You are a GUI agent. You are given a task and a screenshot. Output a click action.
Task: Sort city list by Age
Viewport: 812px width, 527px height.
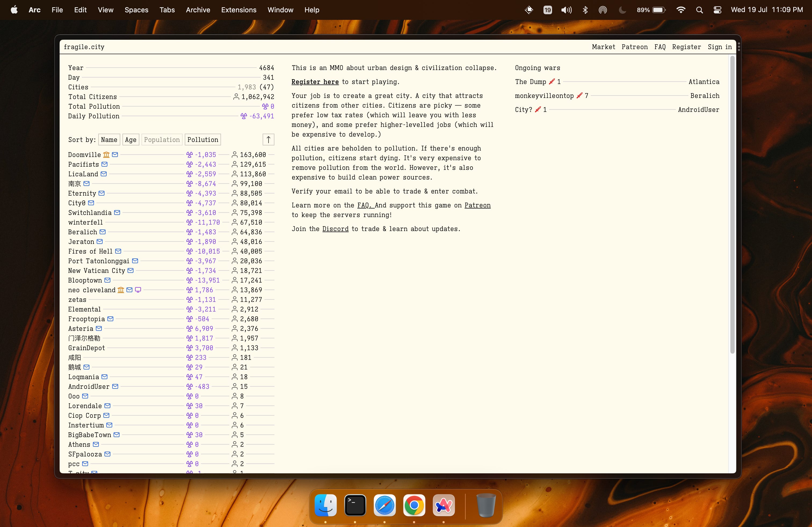[x=130, y=140]
